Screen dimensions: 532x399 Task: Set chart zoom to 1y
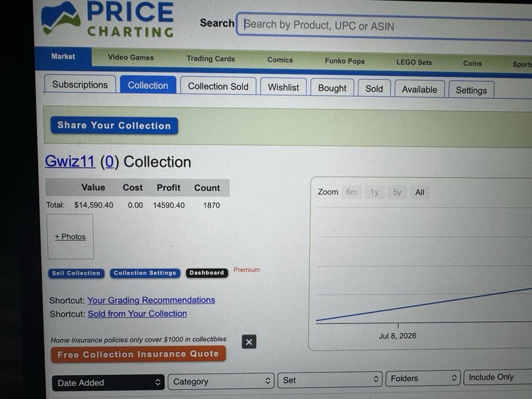pos(374,192)
